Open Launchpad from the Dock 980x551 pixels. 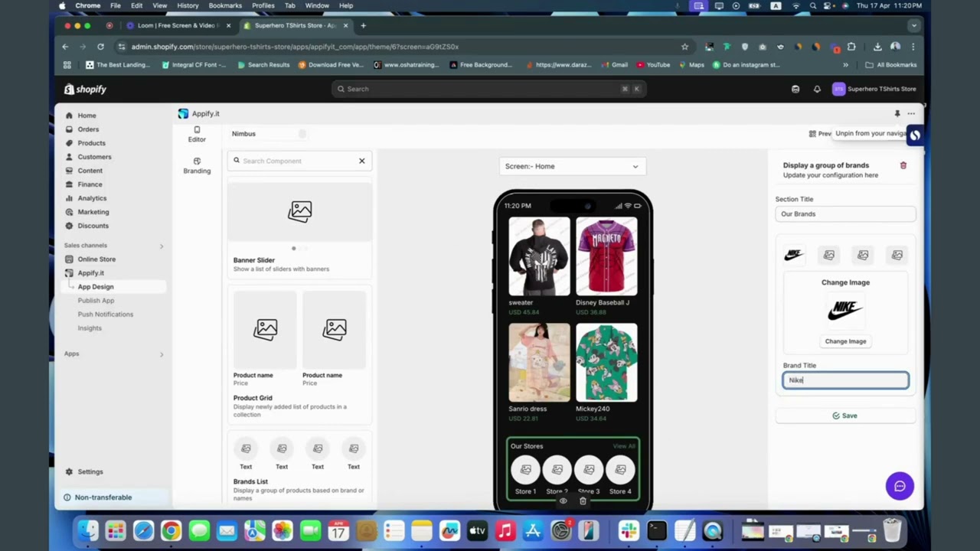pos(116,530)
